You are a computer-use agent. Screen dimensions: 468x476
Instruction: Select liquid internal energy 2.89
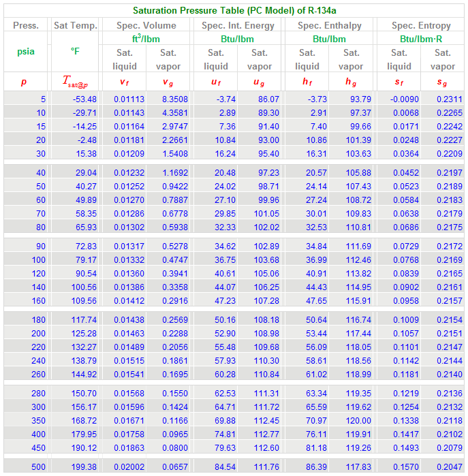click(x=227, y=112)
